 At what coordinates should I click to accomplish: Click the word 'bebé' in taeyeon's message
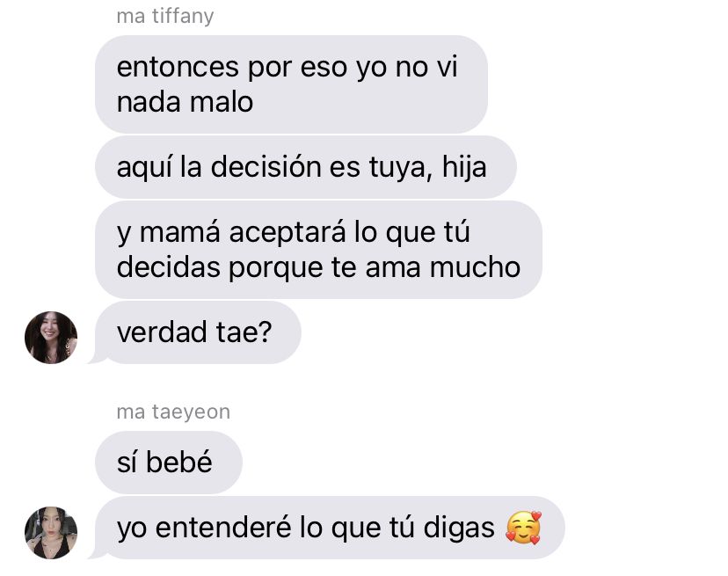[179, 463]
